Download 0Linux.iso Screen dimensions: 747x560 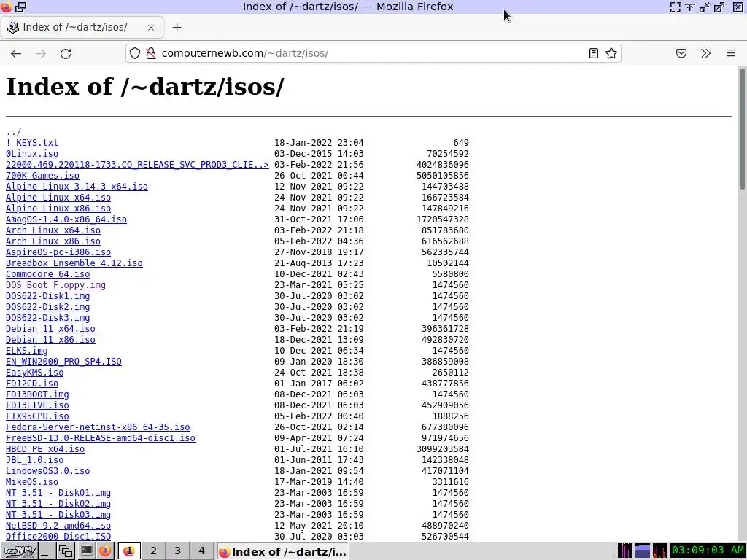click(32, 154)
